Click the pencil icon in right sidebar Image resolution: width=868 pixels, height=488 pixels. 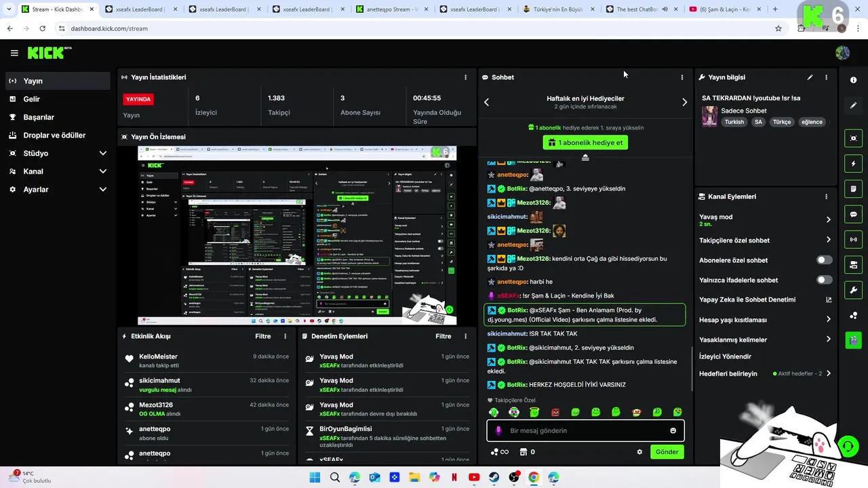pyautogui.click(x=853, y=106)
